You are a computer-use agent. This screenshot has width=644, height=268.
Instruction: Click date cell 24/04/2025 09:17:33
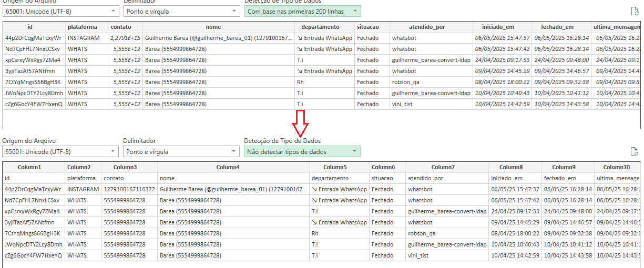tap(502, 60)
